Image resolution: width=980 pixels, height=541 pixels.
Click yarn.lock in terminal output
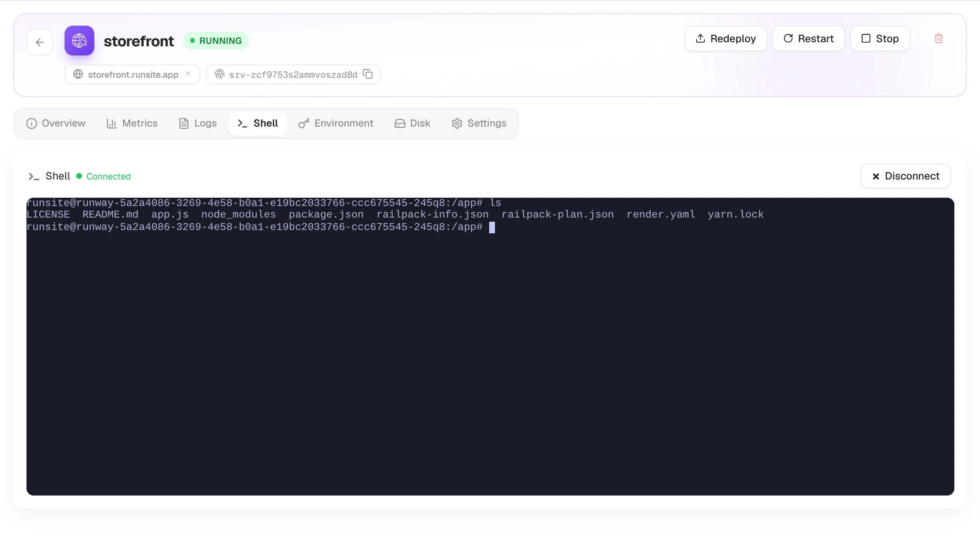(x=735, y=214)
